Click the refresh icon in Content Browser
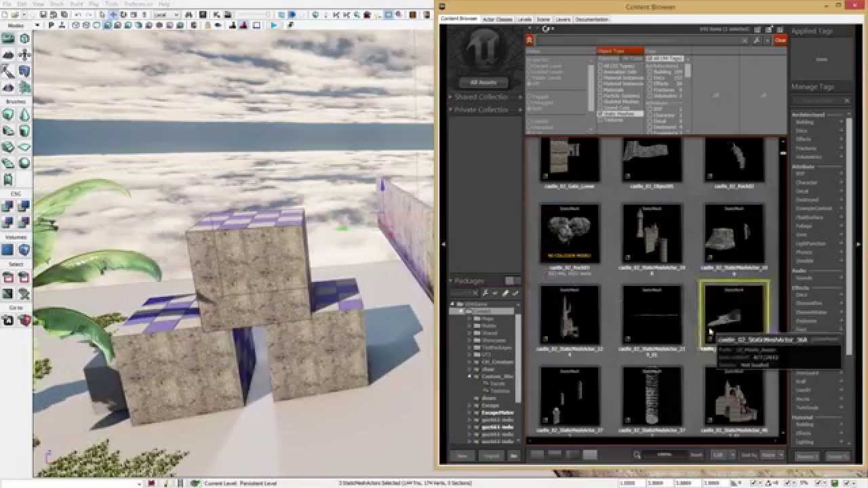 (545, 29)
